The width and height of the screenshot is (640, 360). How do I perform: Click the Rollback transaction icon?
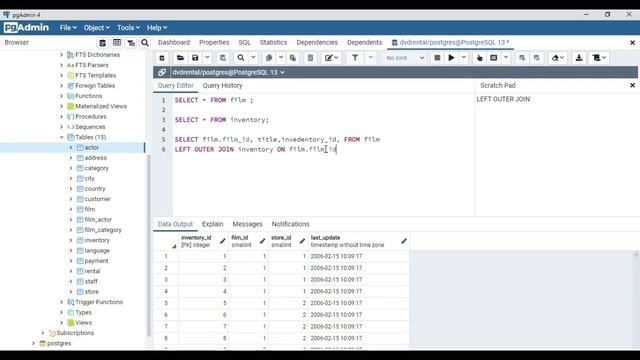click(537, 58)
